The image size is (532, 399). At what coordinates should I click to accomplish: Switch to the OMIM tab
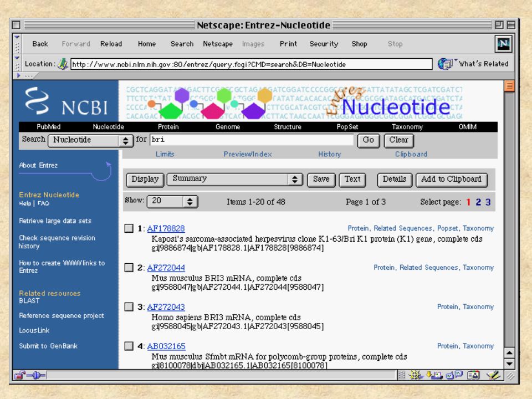point(467,127)
